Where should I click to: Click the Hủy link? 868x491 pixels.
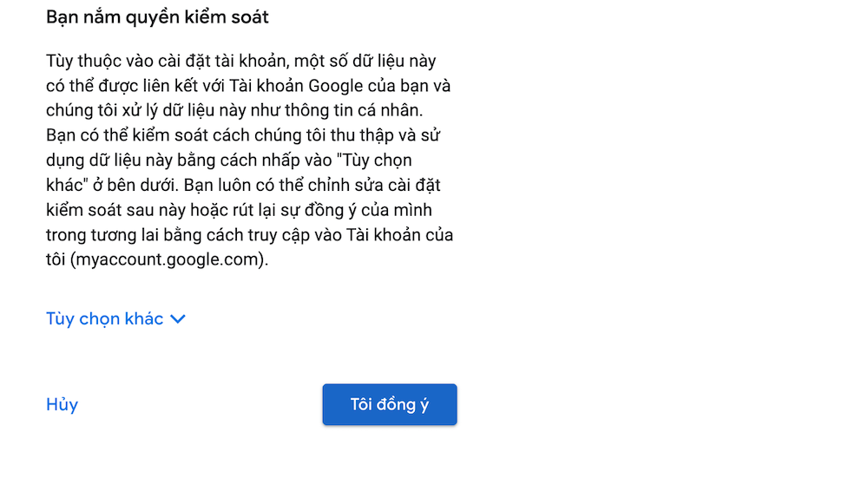pos(62,405)
